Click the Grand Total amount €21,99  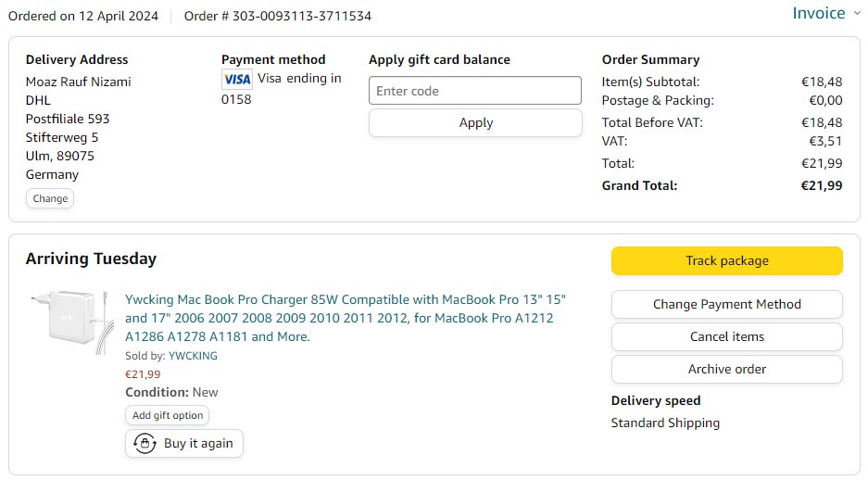tap(822, 185)
